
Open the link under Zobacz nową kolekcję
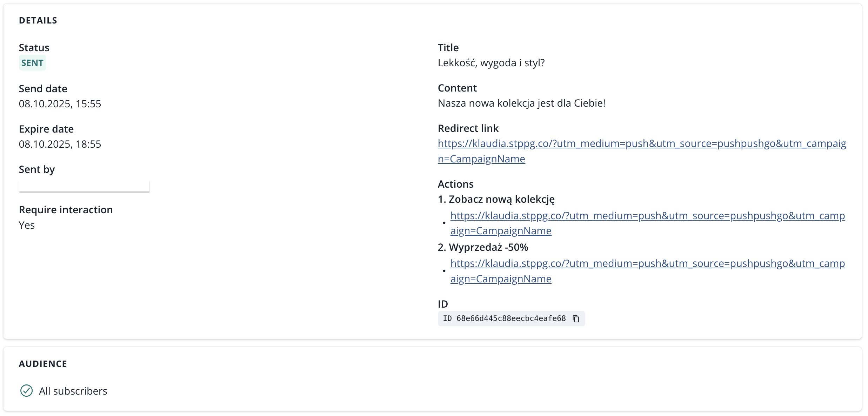tap(647, 216)
